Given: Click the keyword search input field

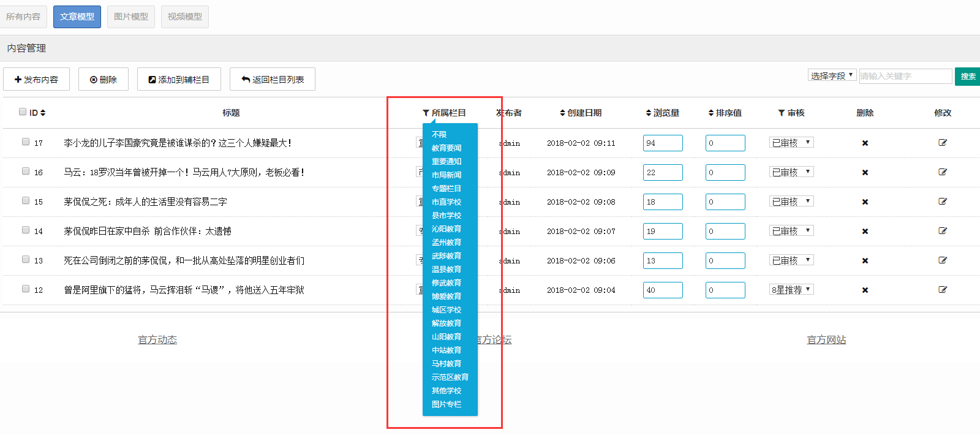Looking at the screenshot, I should (905, 76).
